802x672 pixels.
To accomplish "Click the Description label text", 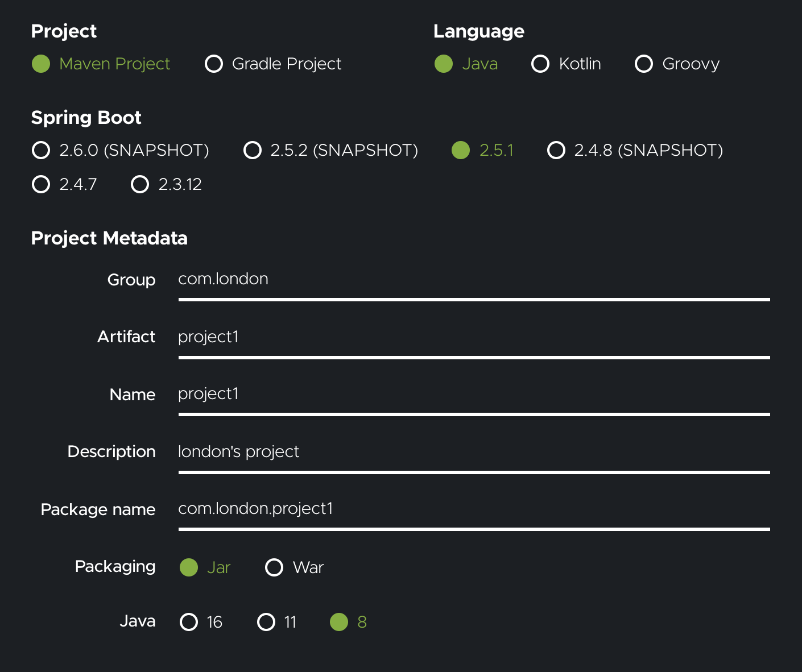I will (111, 451).
